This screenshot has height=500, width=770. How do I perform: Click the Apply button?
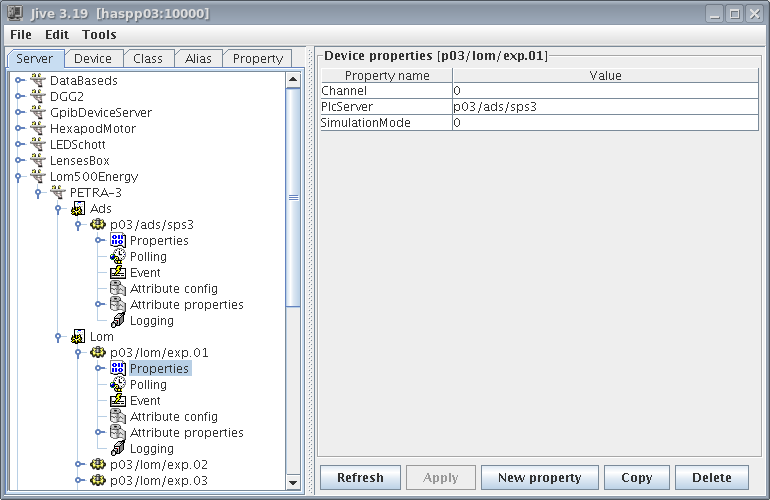[441, 477]
